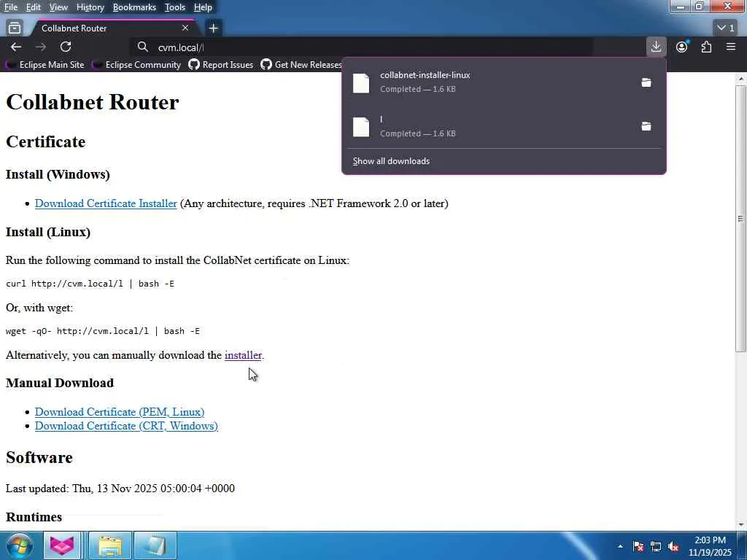Open the downloaded file named 'l'

(x=491, y=126)
